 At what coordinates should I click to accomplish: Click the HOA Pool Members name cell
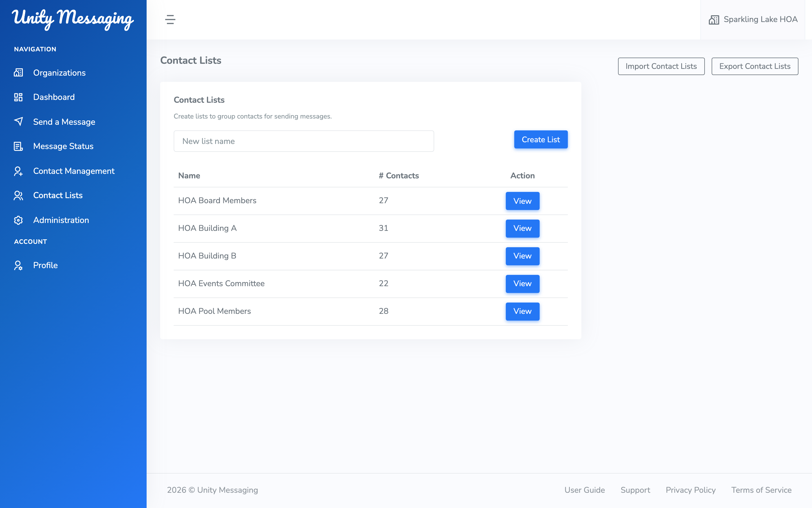click(214, 311)
